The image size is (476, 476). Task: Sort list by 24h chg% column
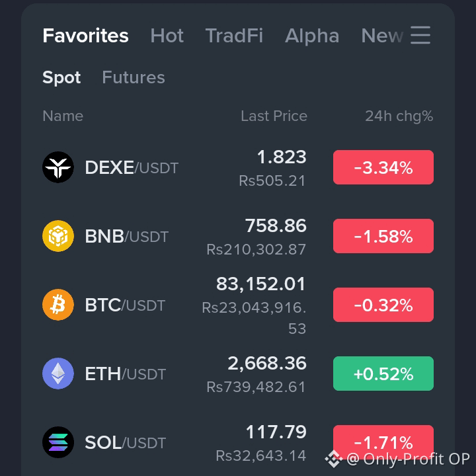(x=399, y=116)
